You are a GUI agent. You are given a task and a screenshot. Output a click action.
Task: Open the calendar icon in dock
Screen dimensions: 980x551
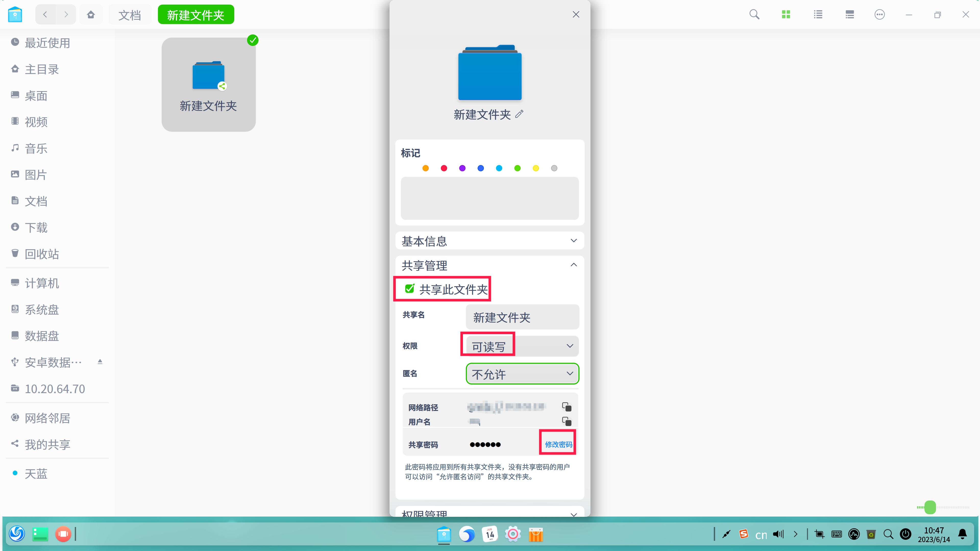(x=490, y=534)
